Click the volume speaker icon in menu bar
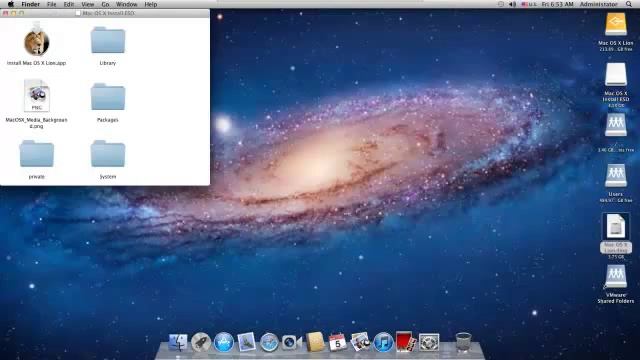The image size is (640, 360). point(512,4)
